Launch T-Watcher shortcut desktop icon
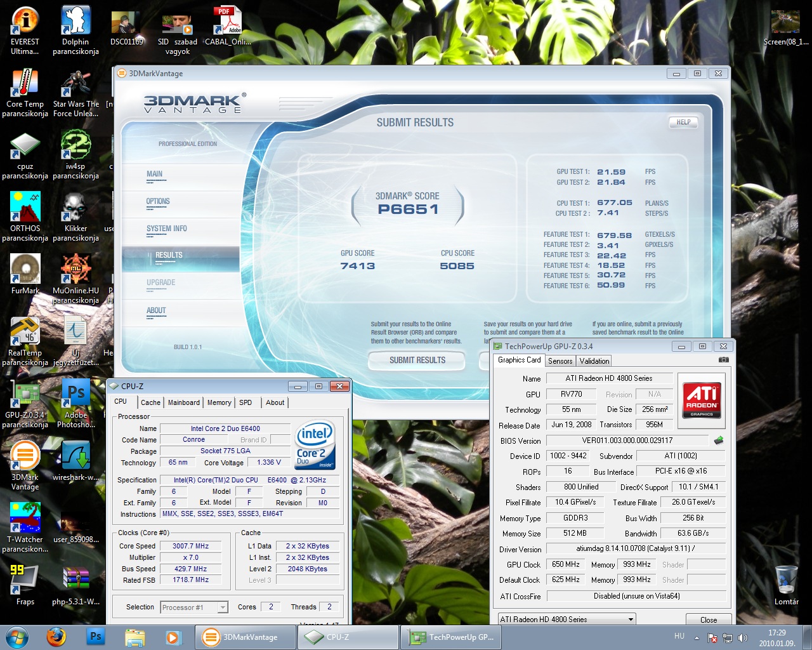Viewport: 812px width, 650px height. coord(25,528)
